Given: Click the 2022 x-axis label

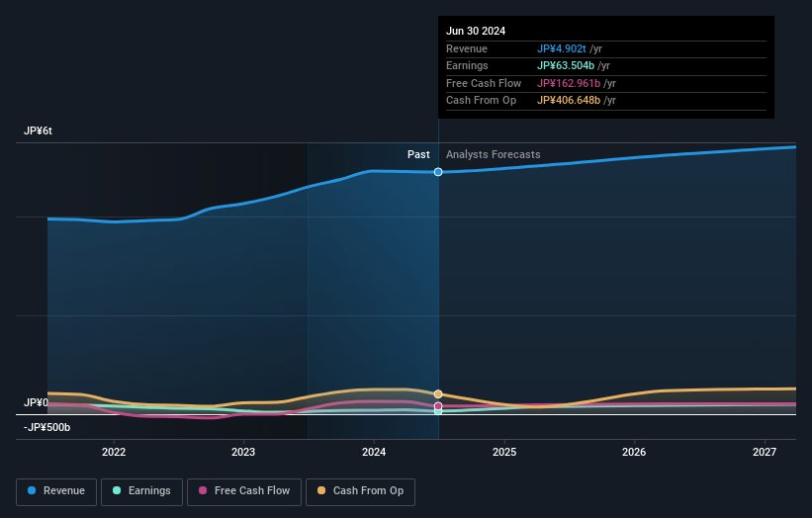Looking at the screenshot, I should click(x=114, y=452).
